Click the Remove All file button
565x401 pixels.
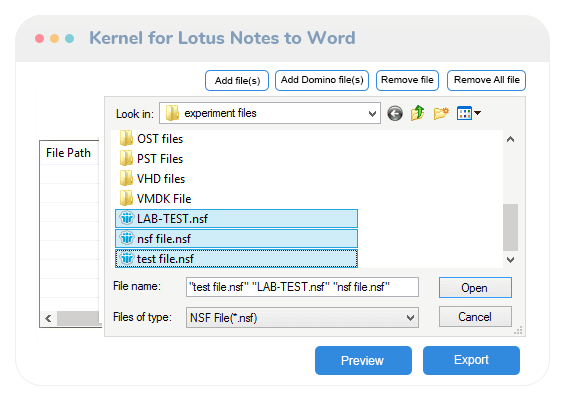[x=486, y=80]
